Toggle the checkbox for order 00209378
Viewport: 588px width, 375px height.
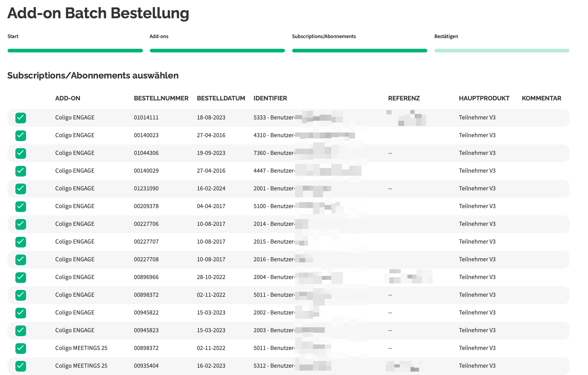21,207
